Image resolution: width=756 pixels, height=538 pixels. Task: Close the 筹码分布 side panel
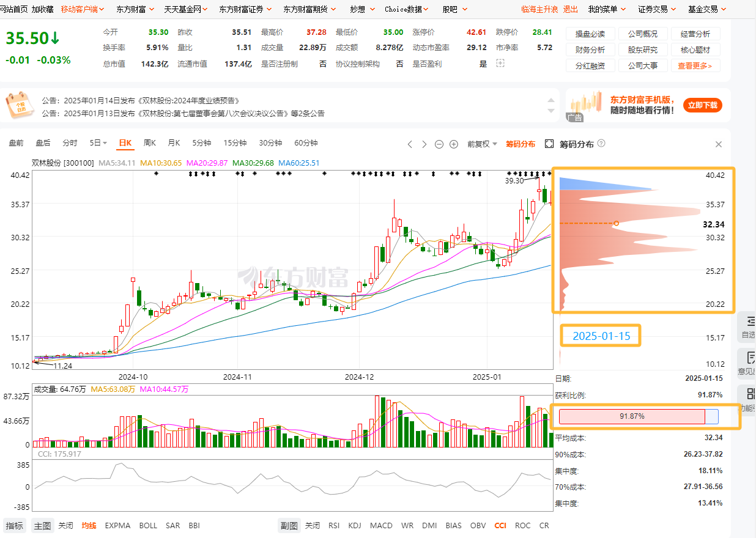pyautogui.click(x=719, y=144)
